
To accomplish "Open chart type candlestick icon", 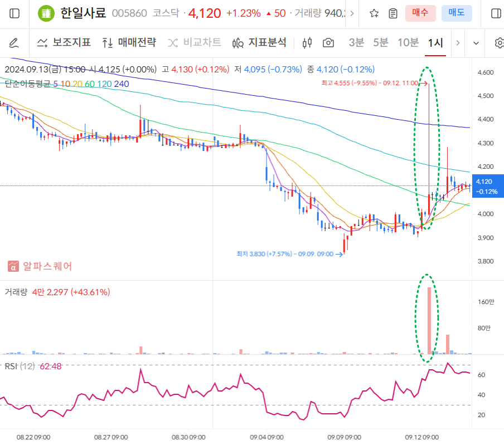I will pyautogui.click(x=307, y=43).
